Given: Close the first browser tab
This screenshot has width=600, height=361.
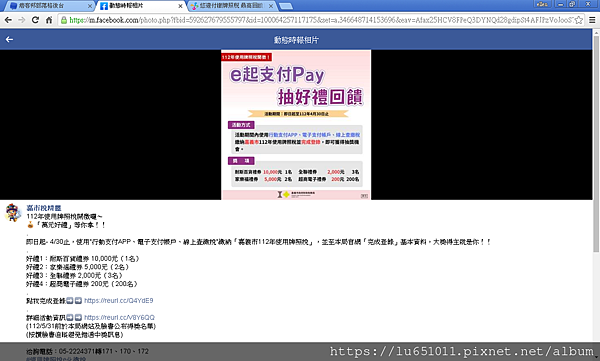Looking at the screenshot, I should pos(90,6).
